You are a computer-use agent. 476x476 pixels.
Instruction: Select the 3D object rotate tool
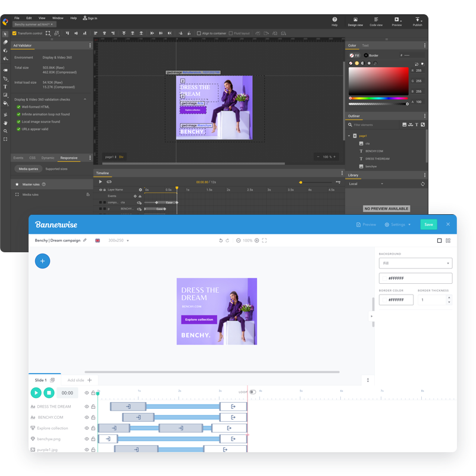tap(5, 51)
